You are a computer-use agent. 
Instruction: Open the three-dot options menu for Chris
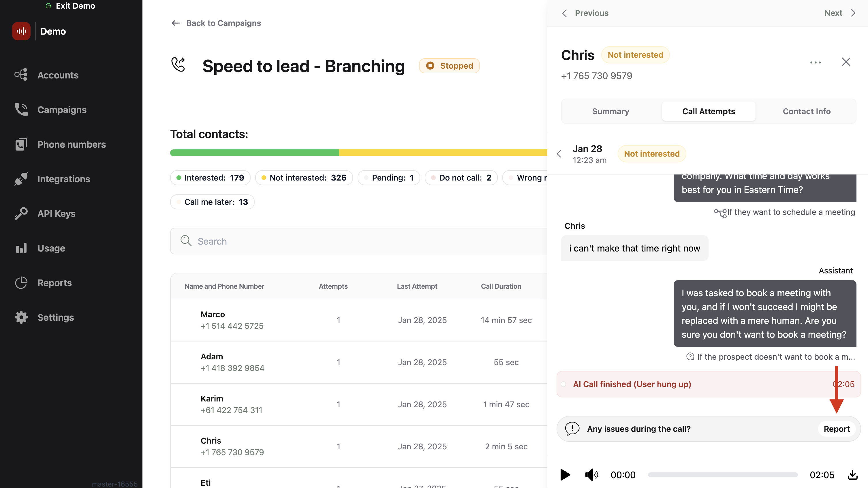(x=815, y=62)
